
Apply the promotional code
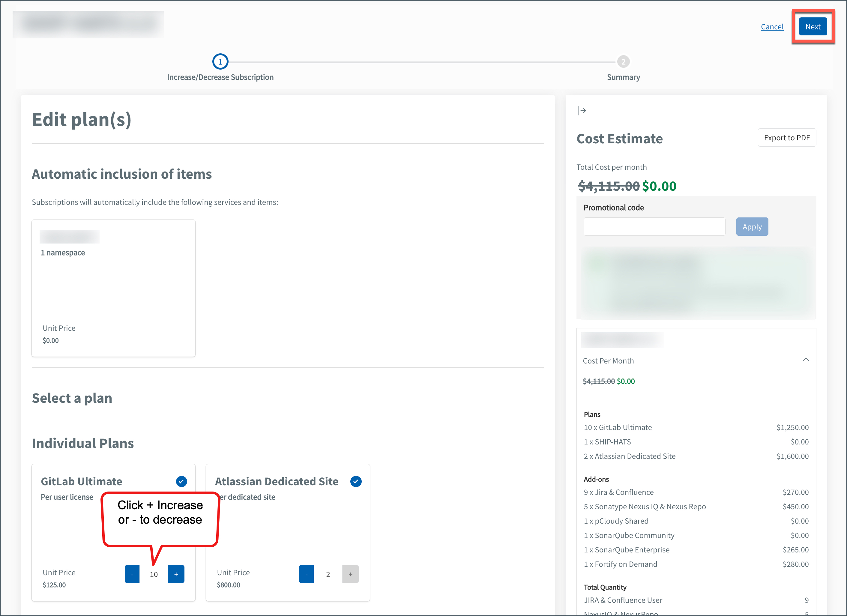click(752, 227)
